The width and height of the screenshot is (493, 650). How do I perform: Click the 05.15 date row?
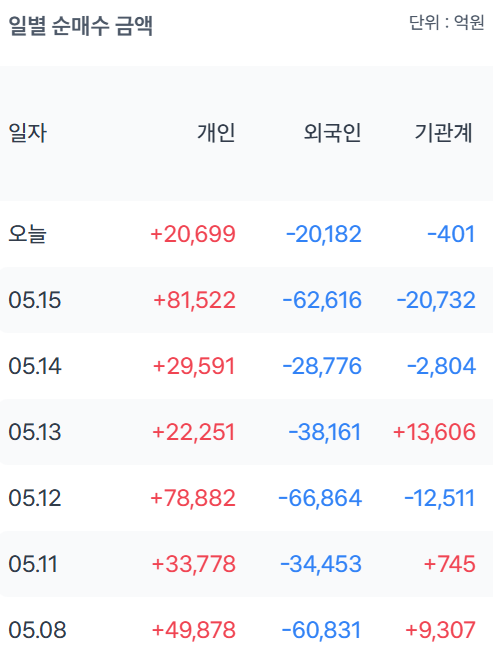[x=246, y=300]
